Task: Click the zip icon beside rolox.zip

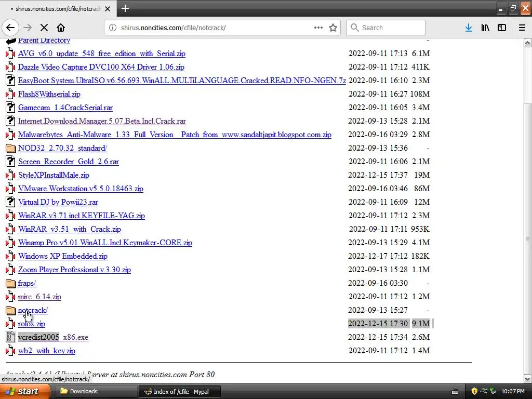Action: point(10,323)
